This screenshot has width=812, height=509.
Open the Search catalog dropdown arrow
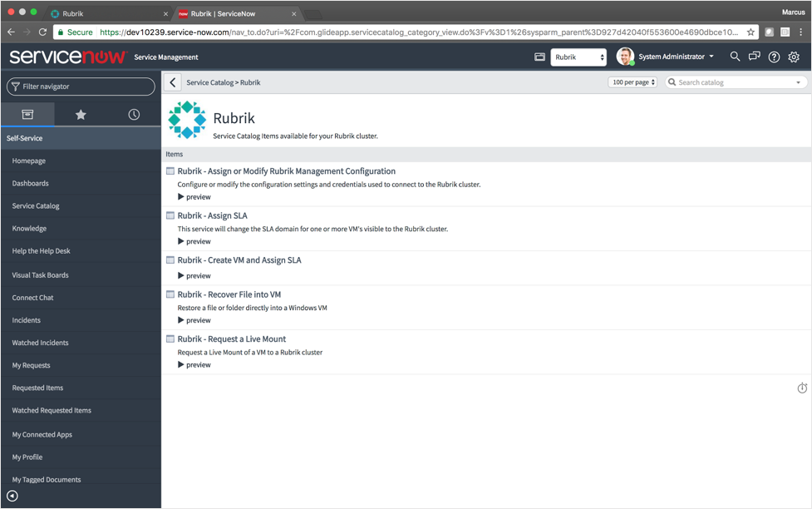(798, 82)
